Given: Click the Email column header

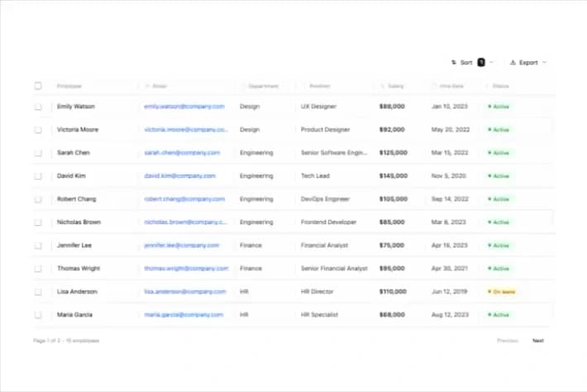Looking at the screenshot, I should click(x=156, y=86).
